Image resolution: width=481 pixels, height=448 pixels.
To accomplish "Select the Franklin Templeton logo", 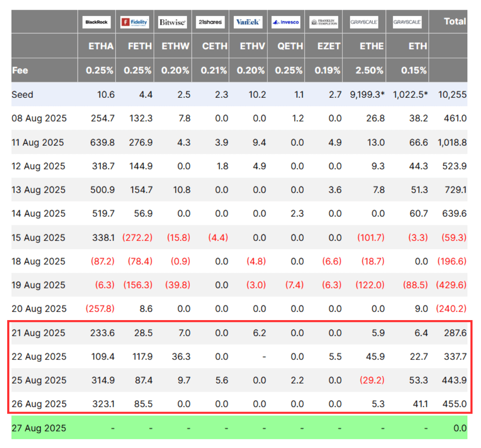I will [x=325, y=22].
